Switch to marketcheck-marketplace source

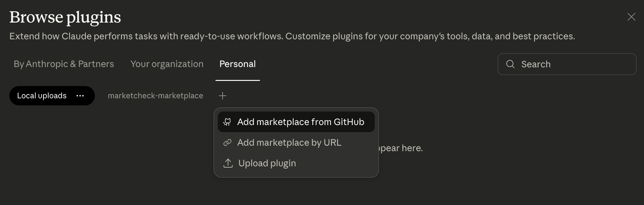click(155, 96)
